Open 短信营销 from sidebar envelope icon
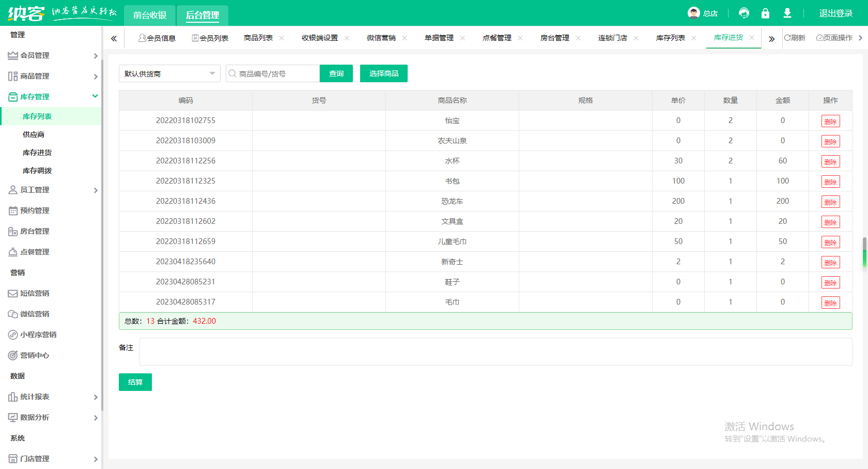This screenshot has width=868, height=469. 13,293
